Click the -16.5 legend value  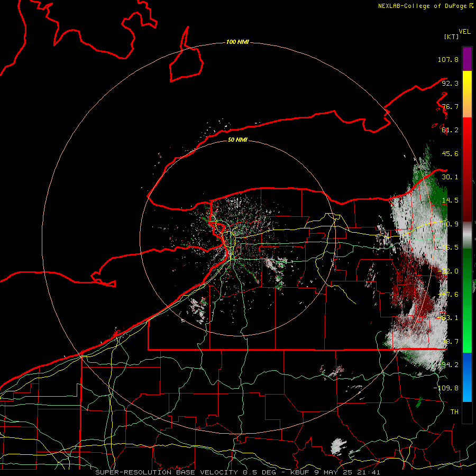pos(448,248)
